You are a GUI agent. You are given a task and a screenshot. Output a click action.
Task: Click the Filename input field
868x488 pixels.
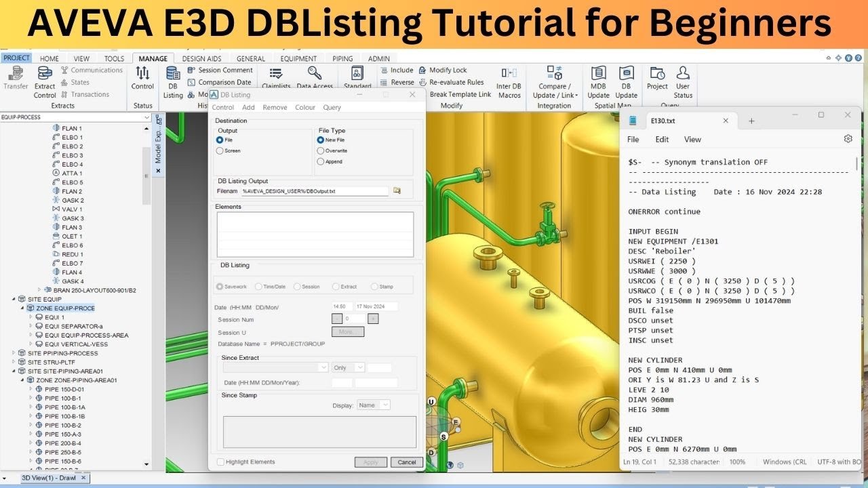(315, 191)
